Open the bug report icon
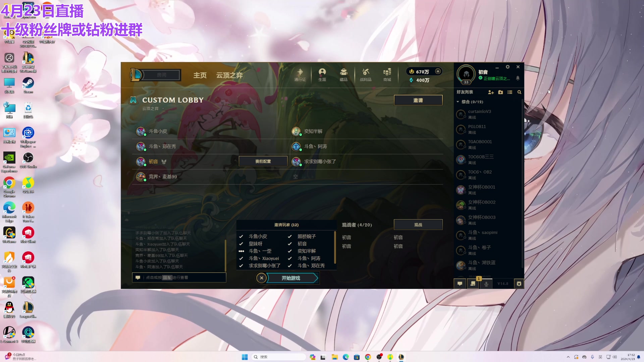Image resolution: width=644 pixels, height=362 pixels. tap(519, 284)
